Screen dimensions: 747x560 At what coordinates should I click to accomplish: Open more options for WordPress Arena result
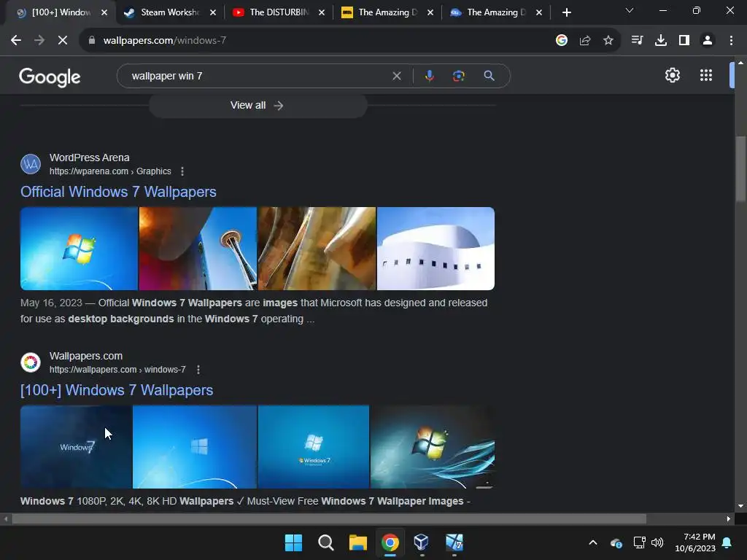tap(182, 171)
